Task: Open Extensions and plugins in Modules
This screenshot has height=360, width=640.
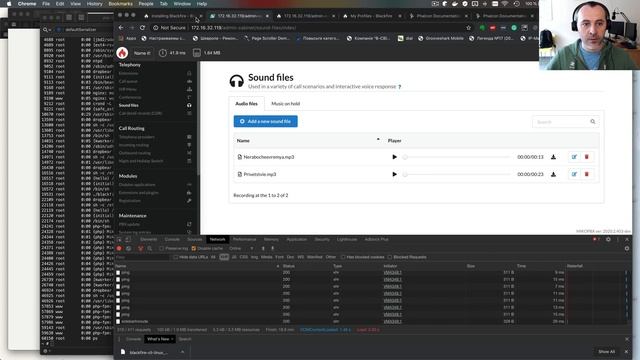Action: pos(139,193)
